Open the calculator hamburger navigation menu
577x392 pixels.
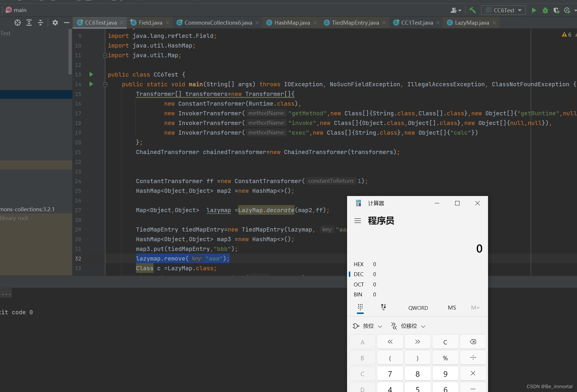pos(358,221)
